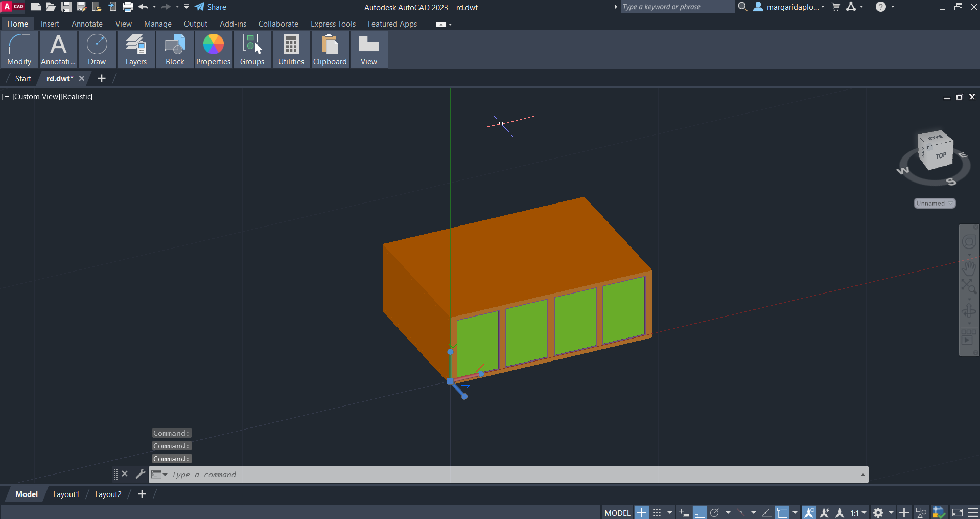Click the TOP face of ViewCube
This screenshot has width=980, height=519.
[x=940, y=156]
